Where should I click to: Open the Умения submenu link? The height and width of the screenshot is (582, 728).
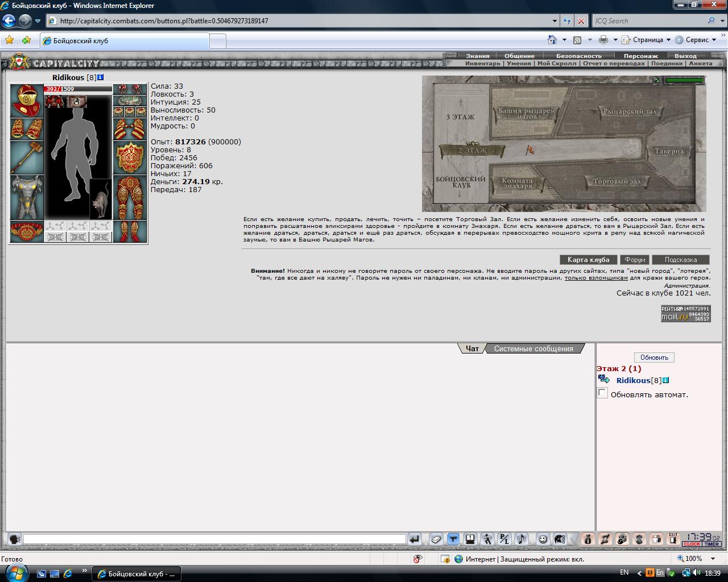pyautogui.click(x=519, y=63)
